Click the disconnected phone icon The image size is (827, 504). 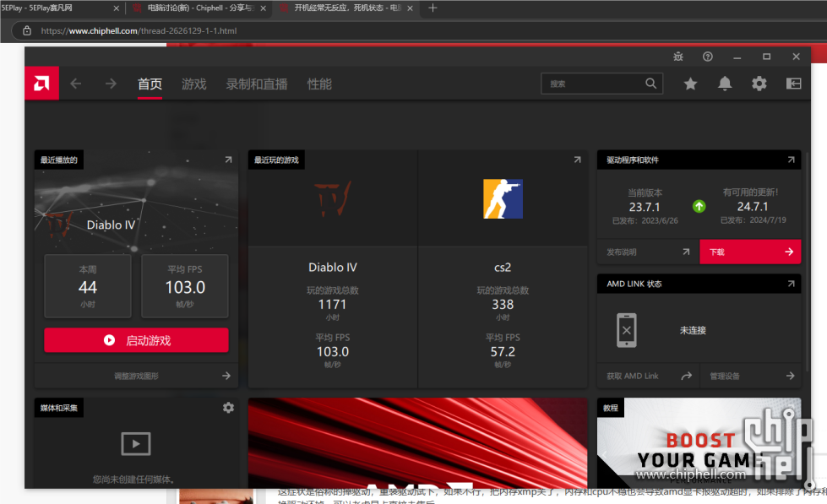pos(627,331)
